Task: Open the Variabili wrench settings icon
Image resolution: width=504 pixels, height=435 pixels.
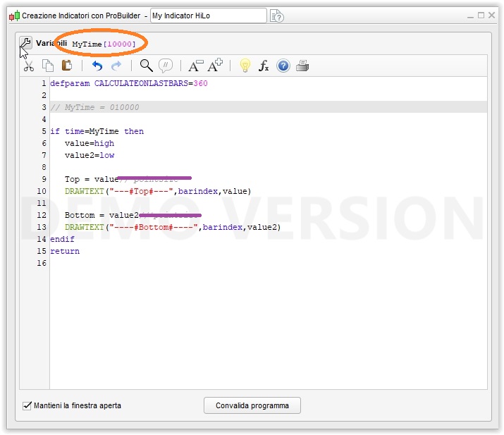Action: pos(25,43)
